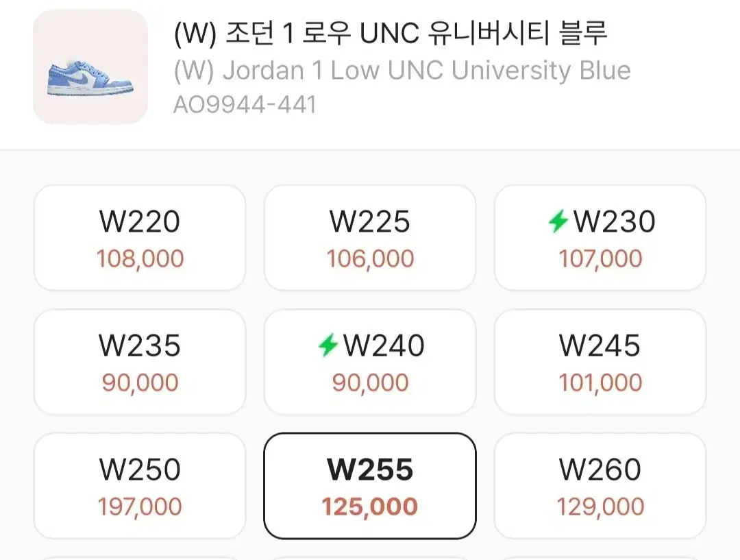Tap the Jordan 1 Low sneaker thumbnail

point(90,67)
